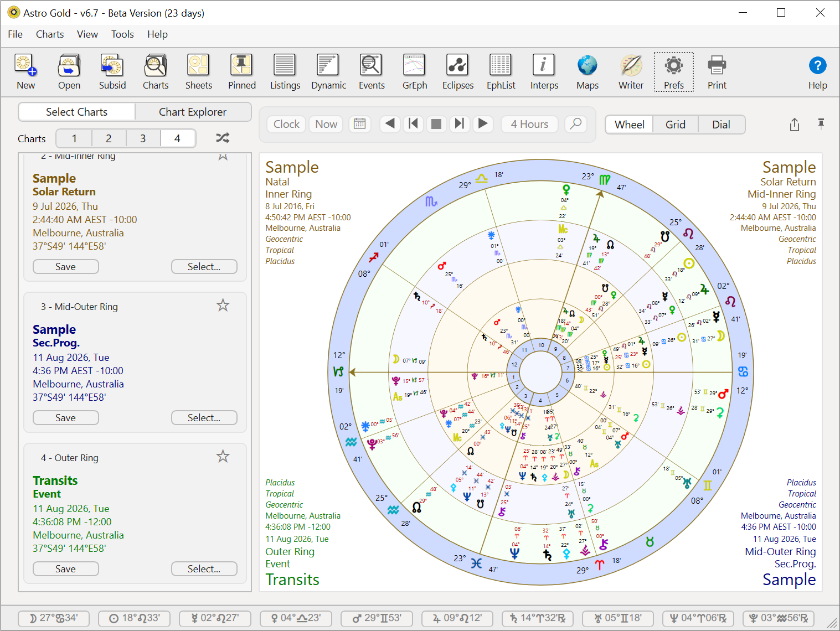Open Select... for Sec.Prog. chart
Image resolution: width=840 pixels, height=631 pixels.
(204, 418)
